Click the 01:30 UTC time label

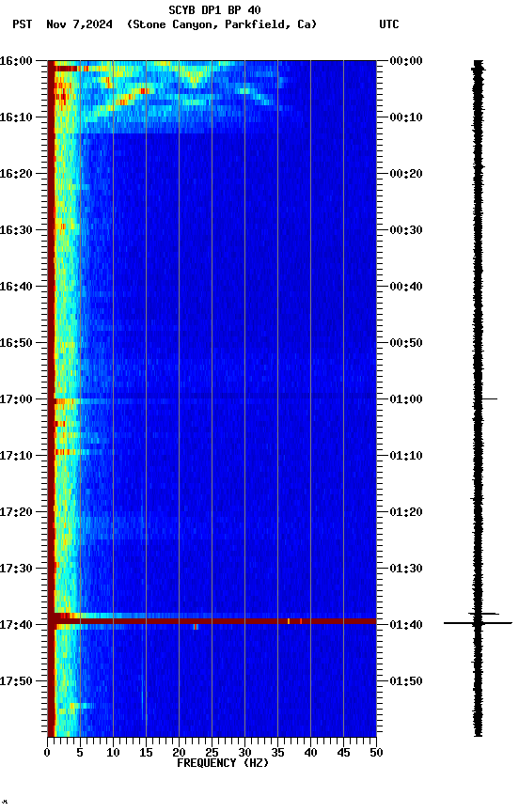point(406,569)
